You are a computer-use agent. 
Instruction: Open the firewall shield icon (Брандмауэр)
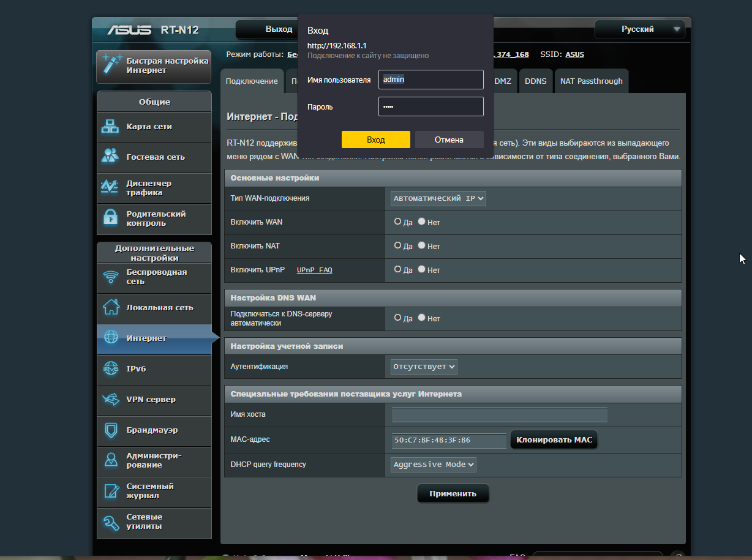point(110,430)
